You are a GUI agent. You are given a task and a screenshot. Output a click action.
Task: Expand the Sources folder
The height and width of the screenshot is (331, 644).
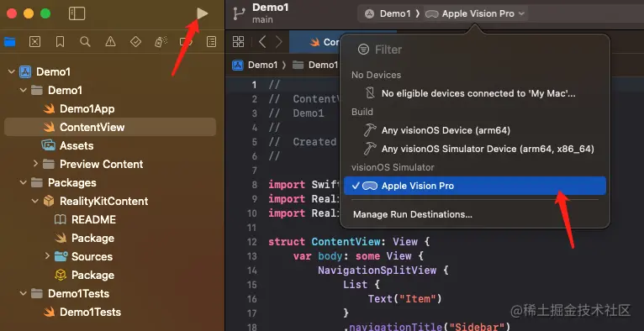(x=47, y=256)
